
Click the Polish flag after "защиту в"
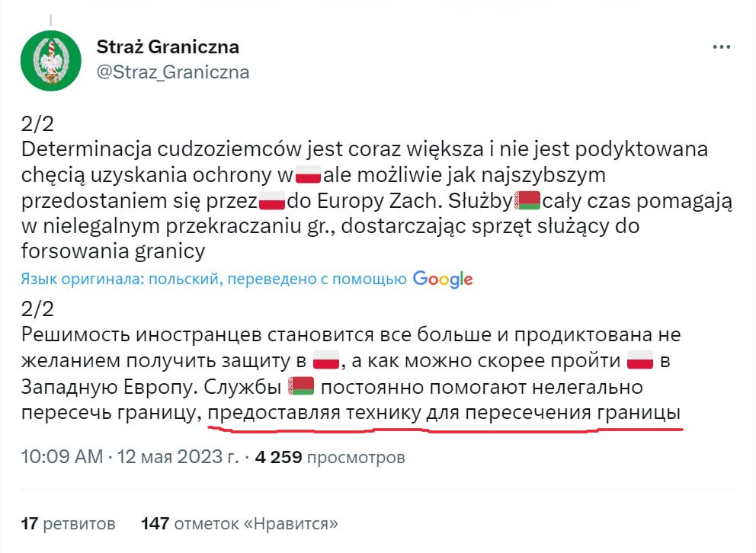[x=328, y=360]
